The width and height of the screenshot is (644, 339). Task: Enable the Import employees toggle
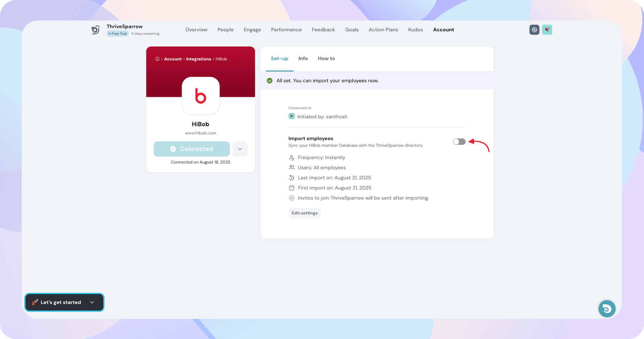[x=459, y=142]
